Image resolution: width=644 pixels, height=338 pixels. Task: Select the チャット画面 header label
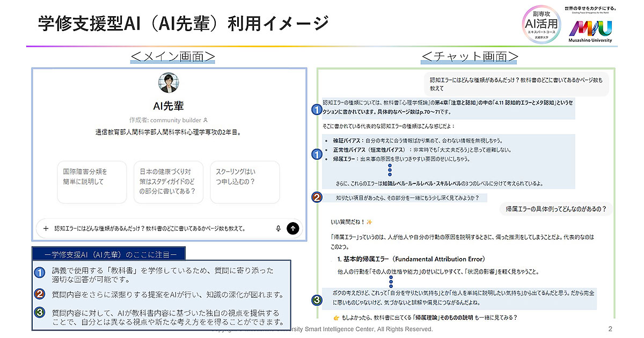tap(470, 56)
